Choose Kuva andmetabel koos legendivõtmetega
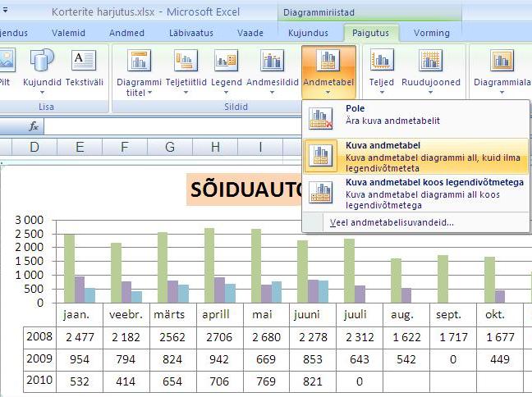This screenshot has width=532, height=397. pyautogui.click(x=415, y=193)
